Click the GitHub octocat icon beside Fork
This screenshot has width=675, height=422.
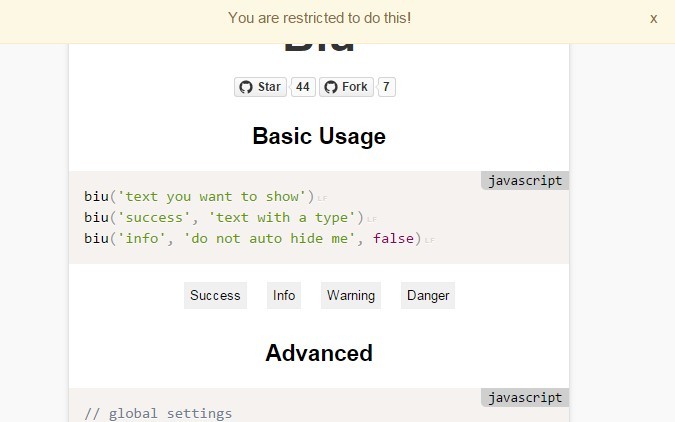click(x=330, y=87)
